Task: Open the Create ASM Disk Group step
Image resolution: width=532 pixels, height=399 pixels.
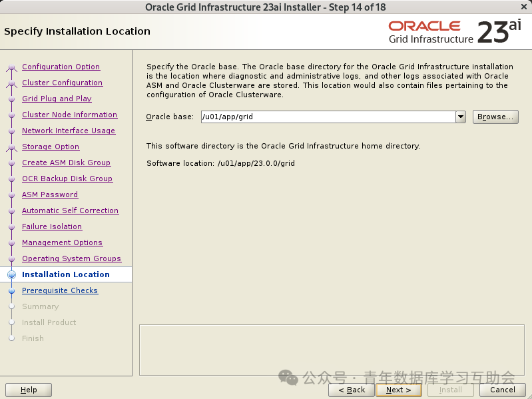Action: [66, 163]
